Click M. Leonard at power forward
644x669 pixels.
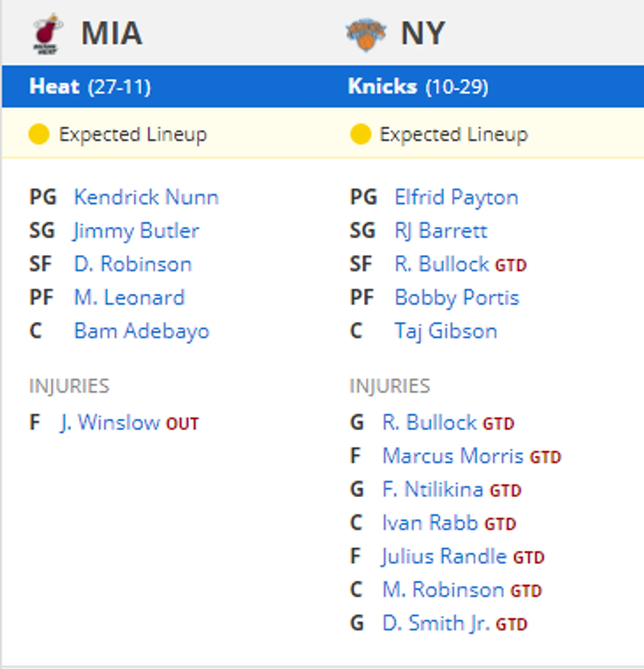[x=129, y=298]
